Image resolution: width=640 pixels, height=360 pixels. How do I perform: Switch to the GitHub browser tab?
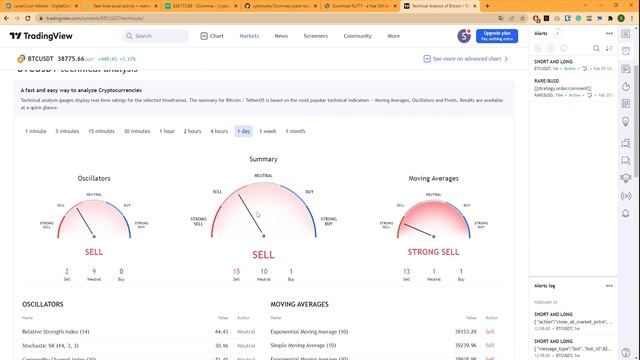(280, 6)
